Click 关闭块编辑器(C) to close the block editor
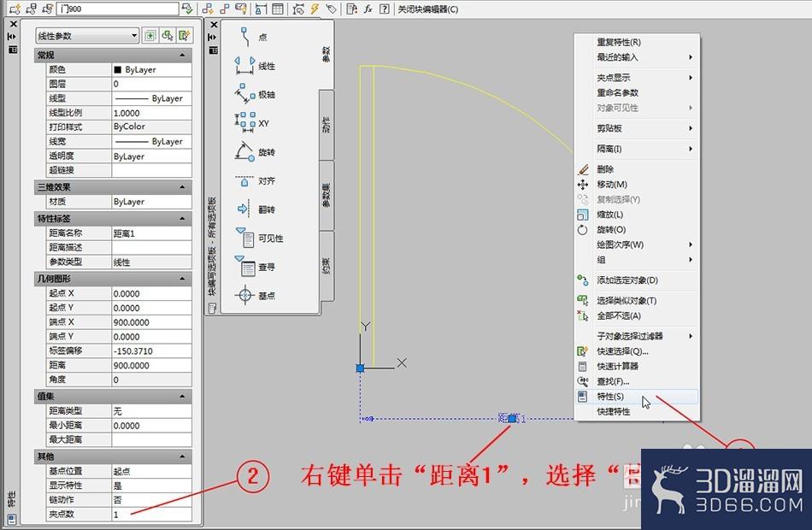812x530 pixels. tap(427, 9)
